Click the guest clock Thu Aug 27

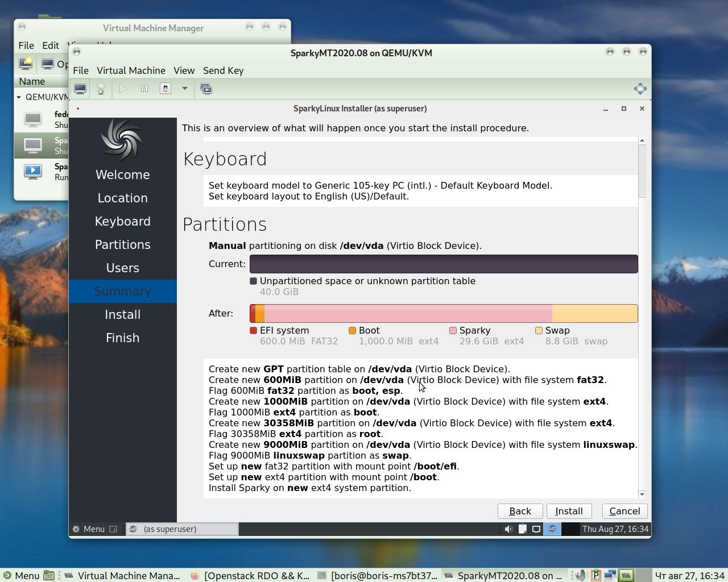coord(615,529)
